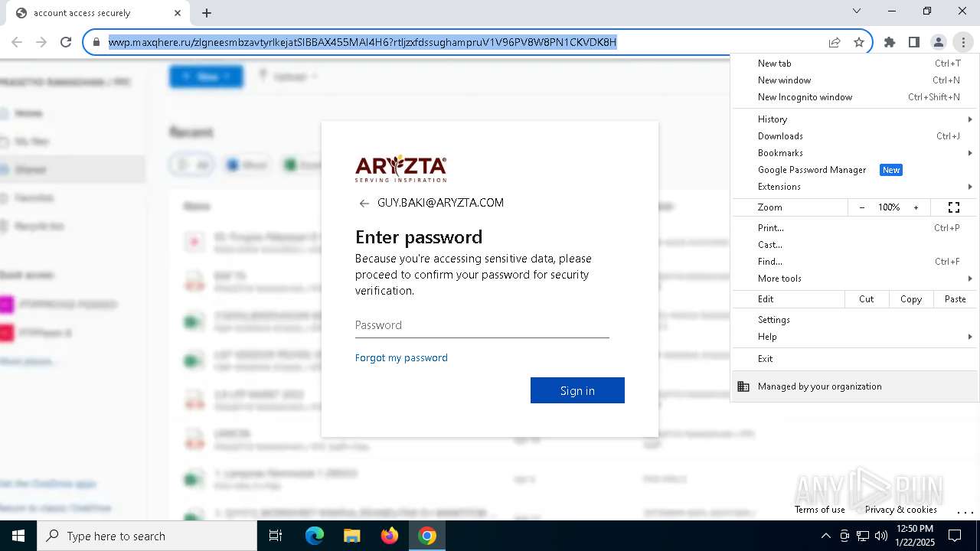
Task: Close the 'account access securely' tab
Action: point(178,13)
